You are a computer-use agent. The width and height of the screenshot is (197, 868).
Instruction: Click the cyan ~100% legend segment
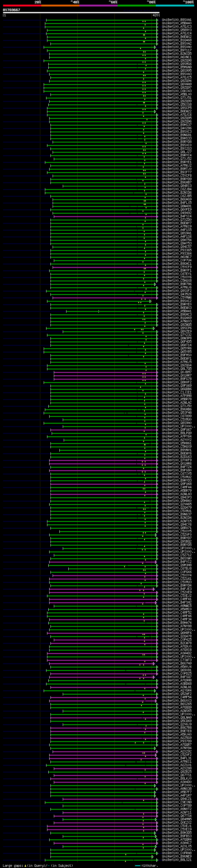(175, 6)
